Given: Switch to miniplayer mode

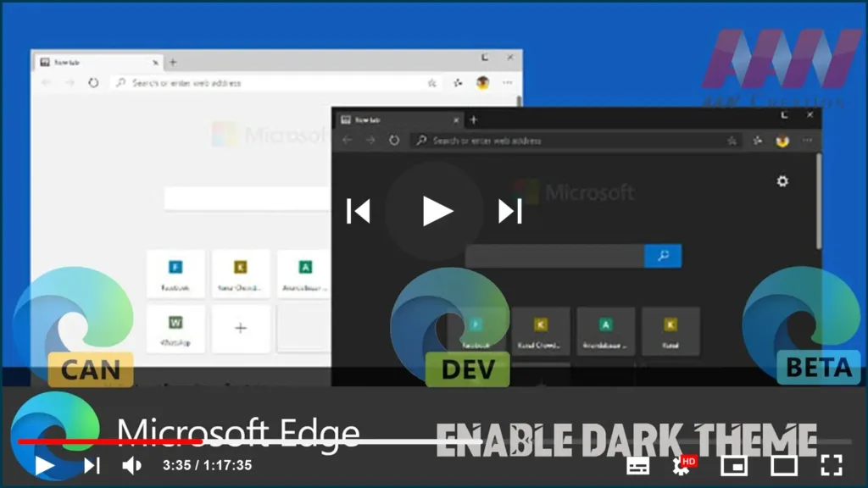Looking at the screenshot, I should (x=732, y=465).
